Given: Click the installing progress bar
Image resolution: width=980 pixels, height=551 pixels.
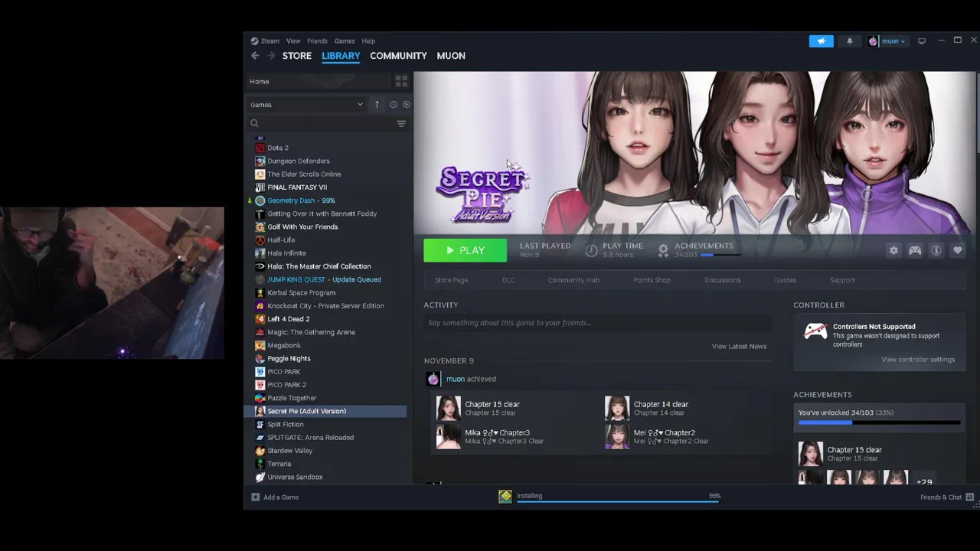Looking at the screenshot, I should pos(618,503).
